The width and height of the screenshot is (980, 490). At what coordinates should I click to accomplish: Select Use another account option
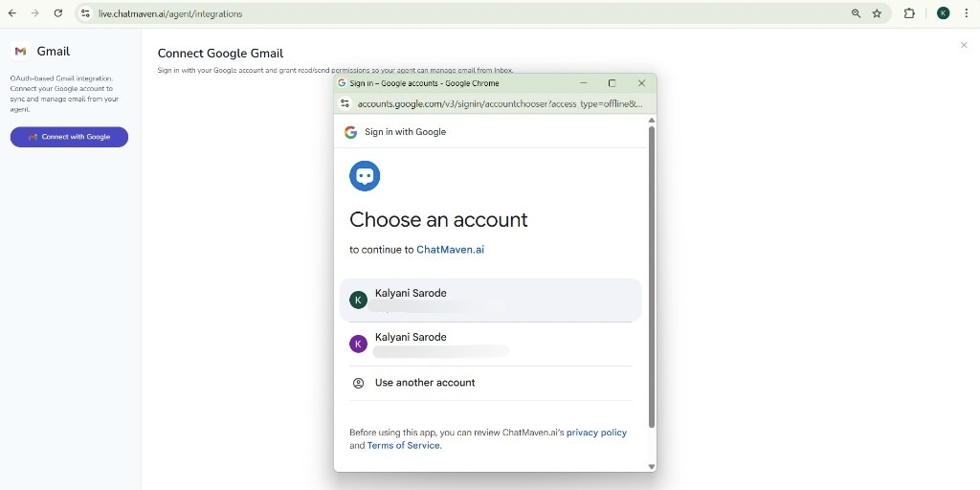pos(491,383)
